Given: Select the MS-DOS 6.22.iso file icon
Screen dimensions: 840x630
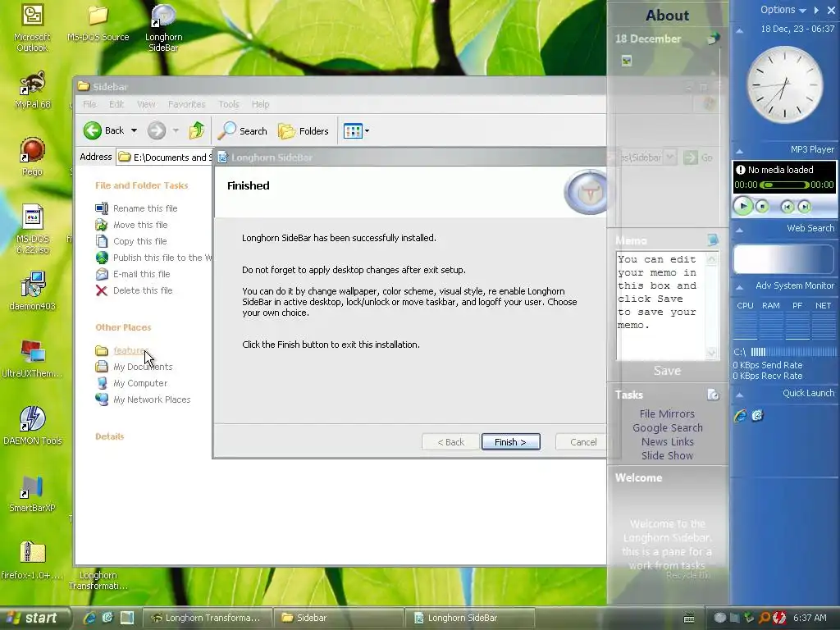Looking at the screenshot, I should pyautogui.click(x=32, y=230).
